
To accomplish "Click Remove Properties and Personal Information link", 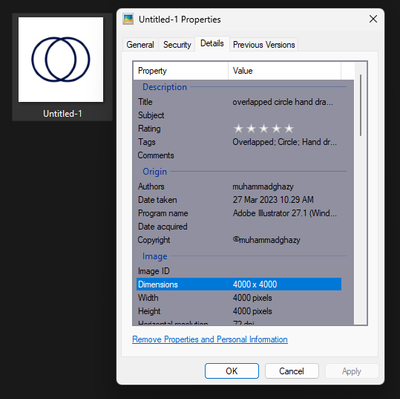I will pos(210,339).
